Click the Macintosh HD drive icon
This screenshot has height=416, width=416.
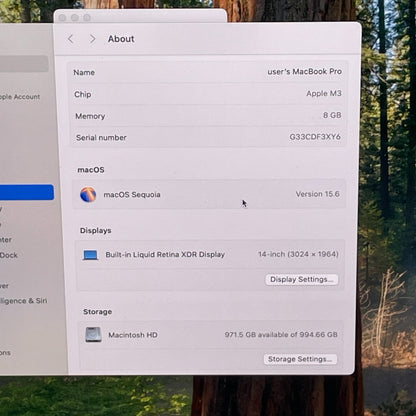pyautogui.click(x=93, y=335)
